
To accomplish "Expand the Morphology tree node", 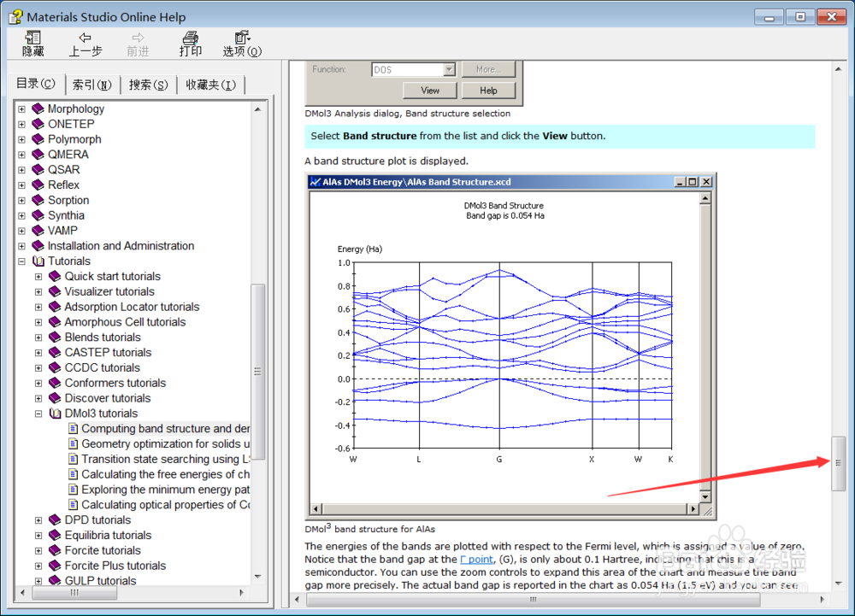I will tap(22, 109).
